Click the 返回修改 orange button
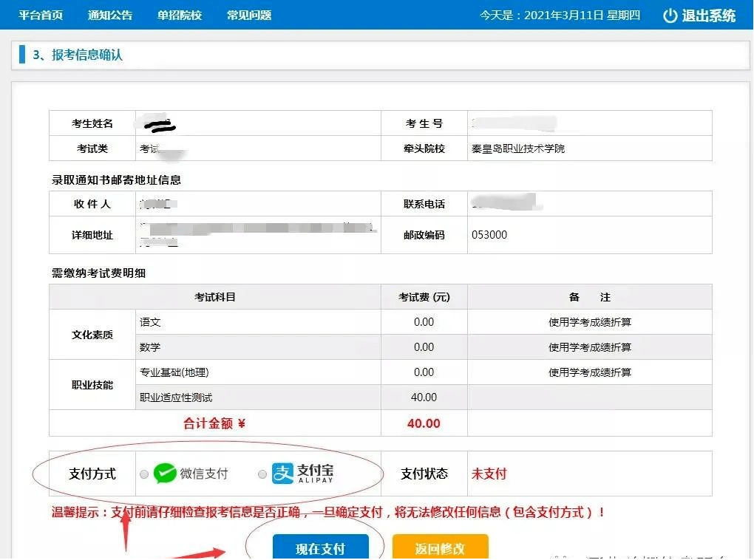Image resolution: width=754 pixels, height=560 pixels. pyautogui.click(x=441, y=547)
